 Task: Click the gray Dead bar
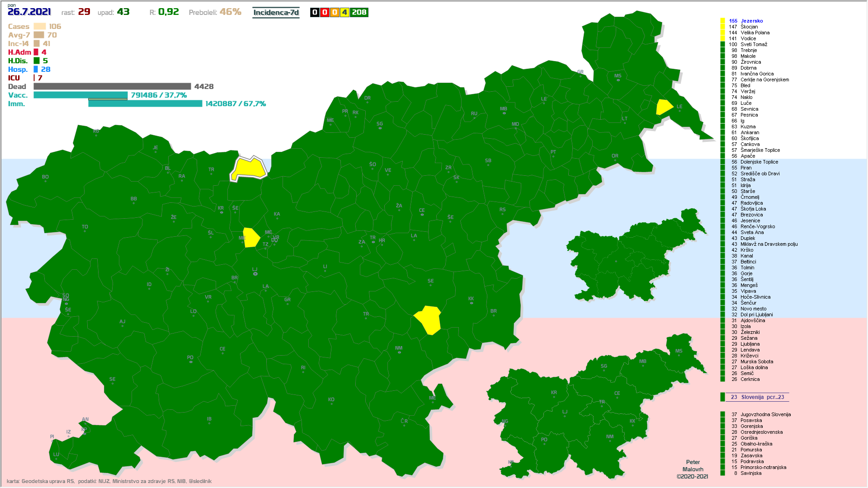112,86
